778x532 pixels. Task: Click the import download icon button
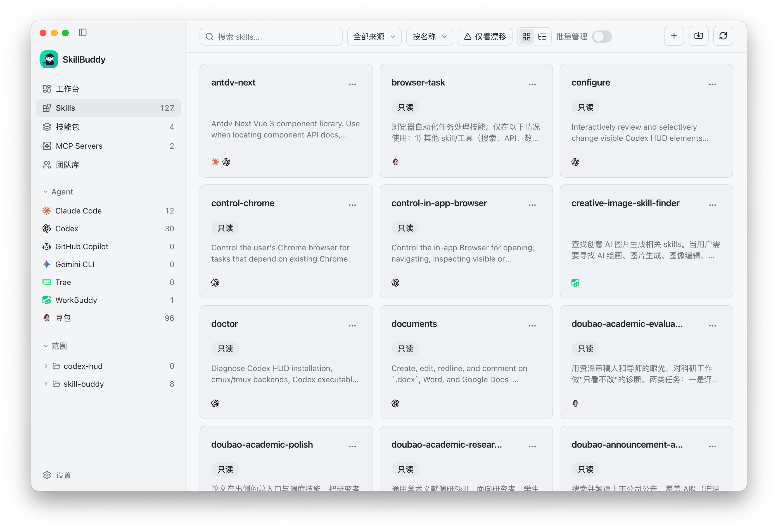click(x=698, y=36)
